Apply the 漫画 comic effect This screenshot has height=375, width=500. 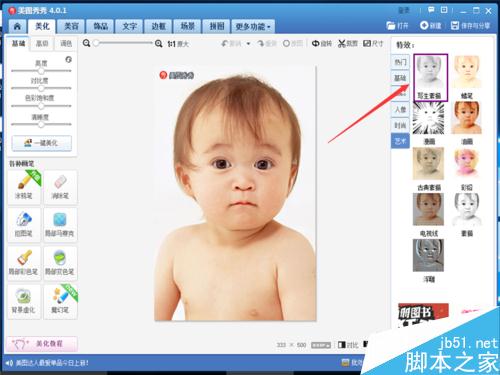pyautogui.click(x=429, y=123)
